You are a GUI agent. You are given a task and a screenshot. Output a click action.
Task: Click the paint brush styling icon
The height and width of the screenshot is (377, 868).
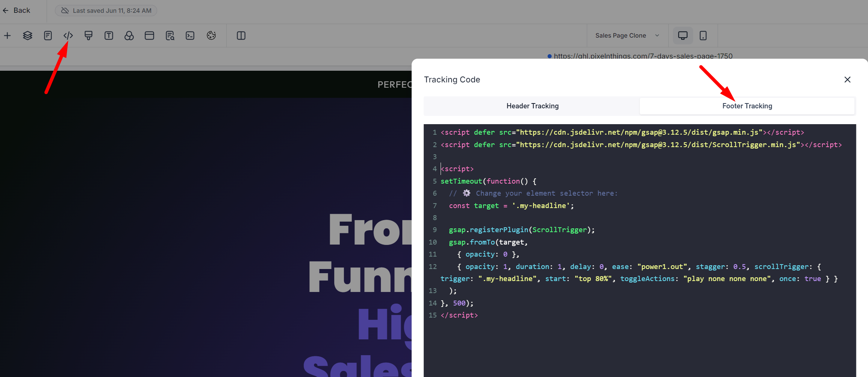pos(88,36)
